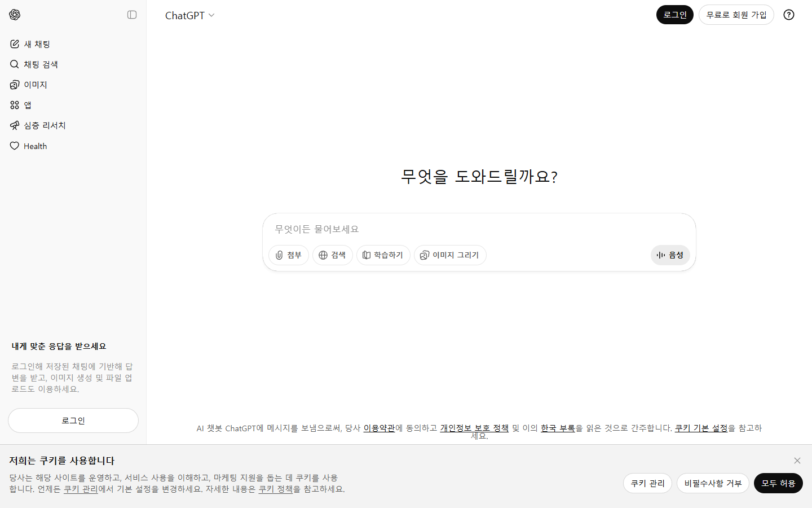Click the message input field 무엇이든 물어보세요
This screenshot has width=812, height=508.
pos(479,229)
